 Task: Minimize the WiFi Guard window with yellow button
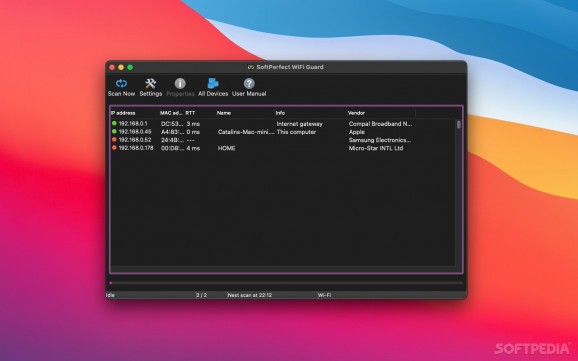[x=121, y=67]
